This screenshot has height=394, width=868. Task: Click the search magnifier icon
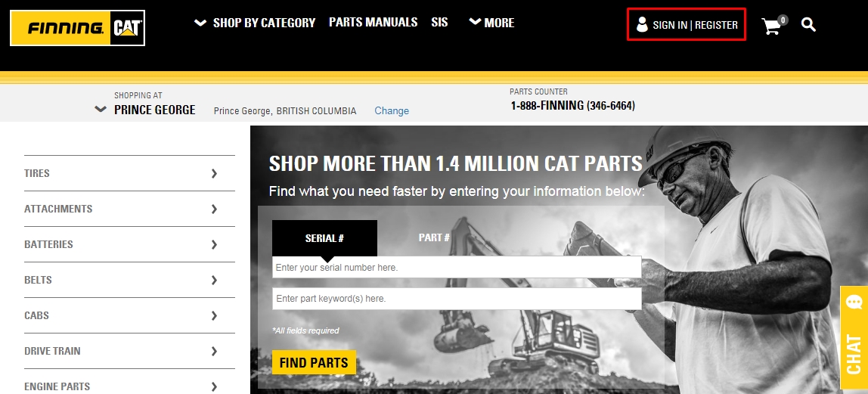coord(808,25)
